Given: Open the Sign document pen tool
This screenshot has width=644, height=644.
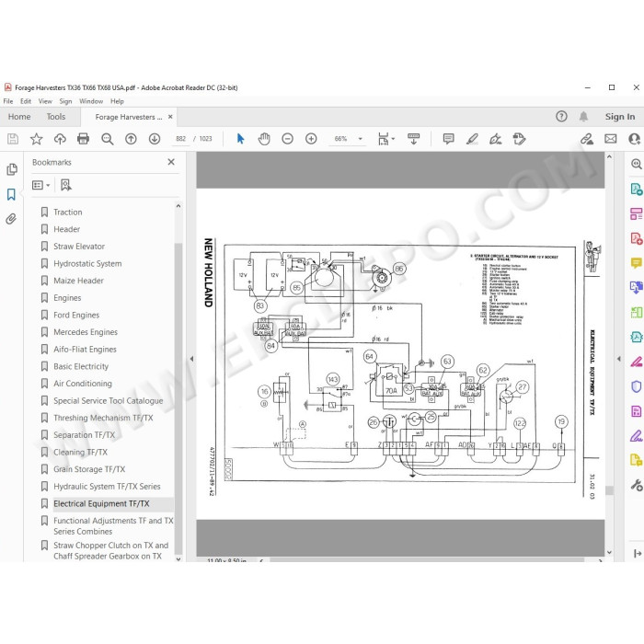Looking at the screenshot, I should pyautogui.click(x=495, y=139).
